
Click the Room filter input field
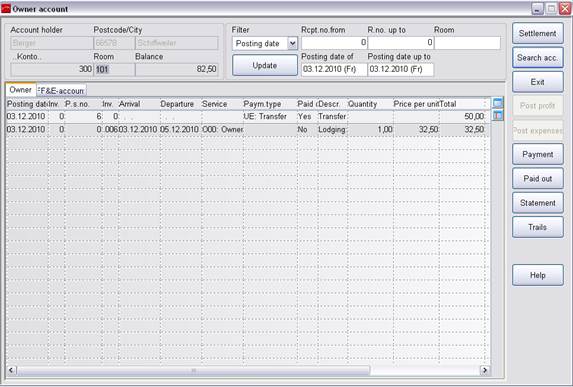[x=467, y=43]
